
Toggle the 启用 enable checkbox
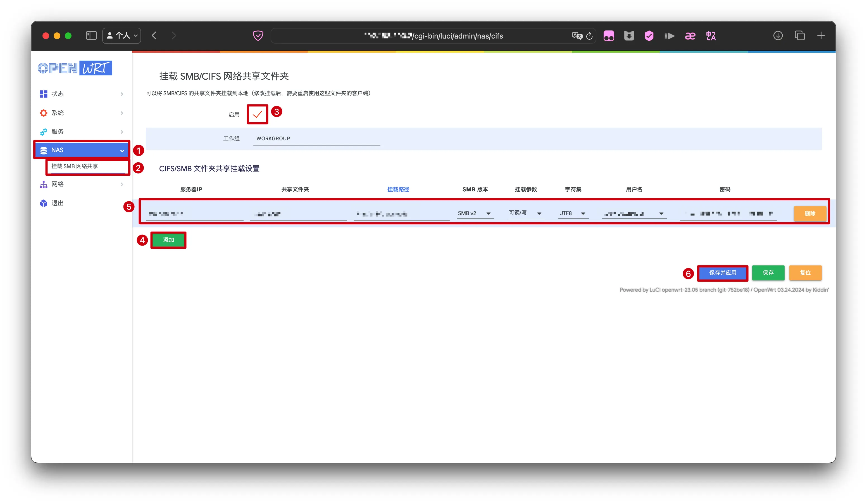(257, 114)
